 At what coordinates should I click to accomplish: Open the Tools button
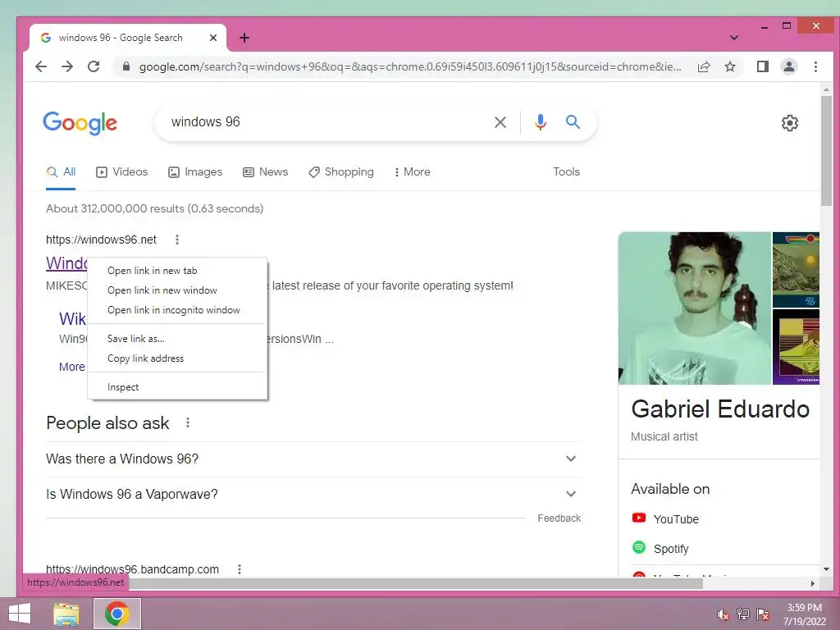click(x=566, y=172)
